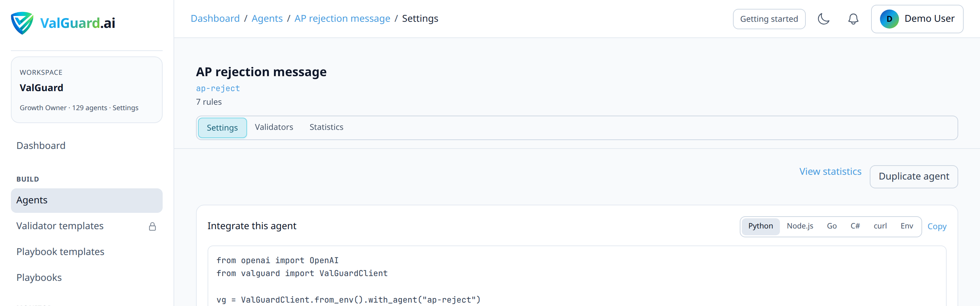This screenshot has width=980, height=306.
Task: Open Playbook templates in sidebar
Action: [x=87, y=252]
